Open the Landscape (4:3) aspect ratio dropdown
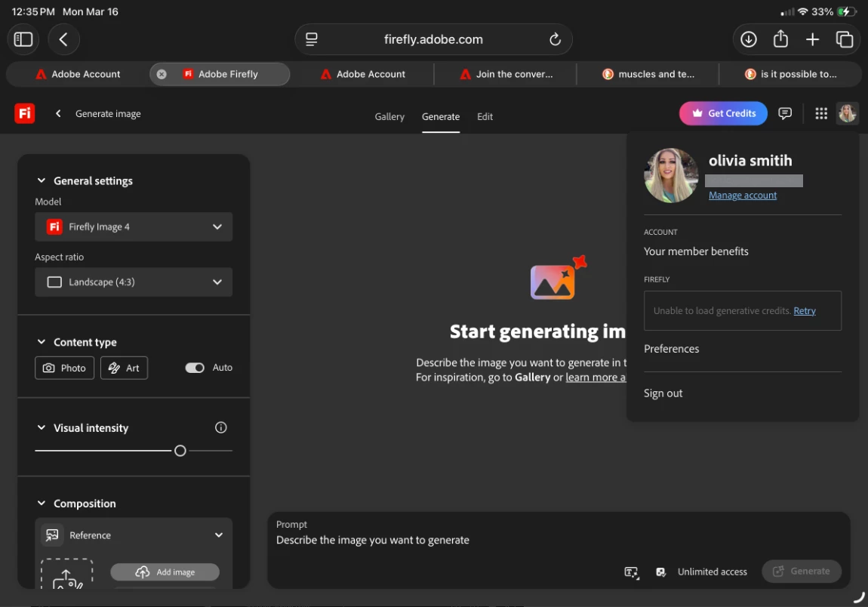The height and width of the screenshot is (607, 868). point(134,282)
